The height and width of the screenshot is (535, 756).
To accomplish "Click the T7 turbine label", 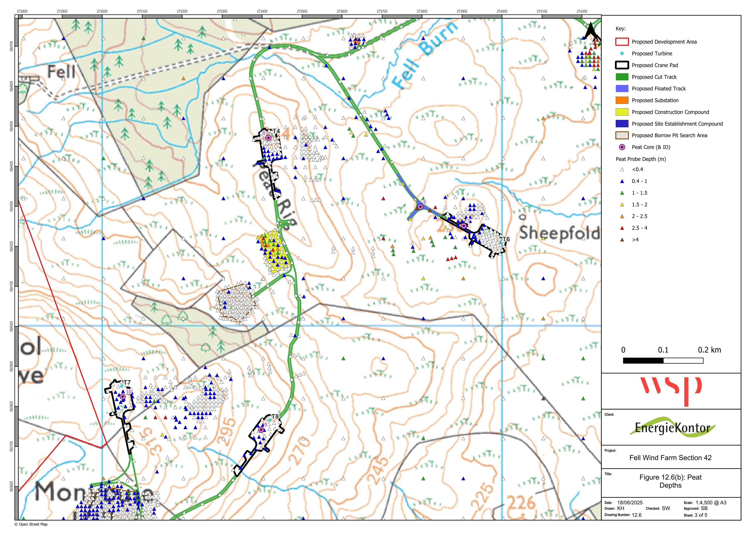I will [x=127, y=383].
